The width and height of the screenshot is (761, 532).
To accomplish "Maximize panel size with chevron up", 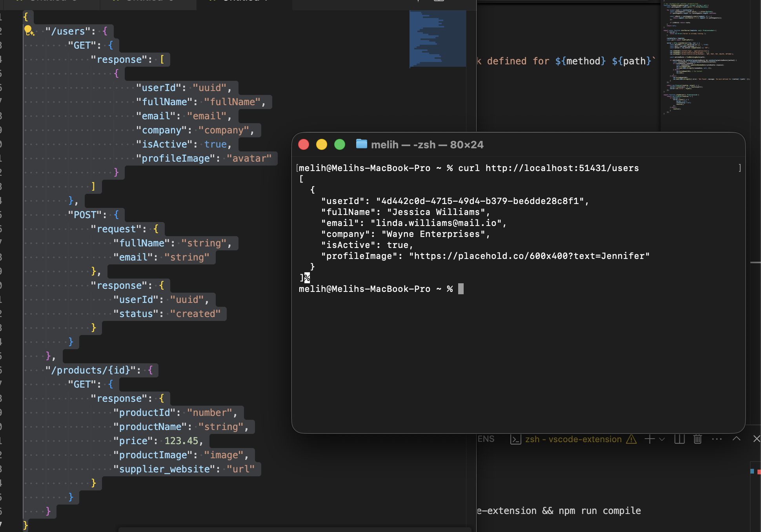I will click(737, 439).
